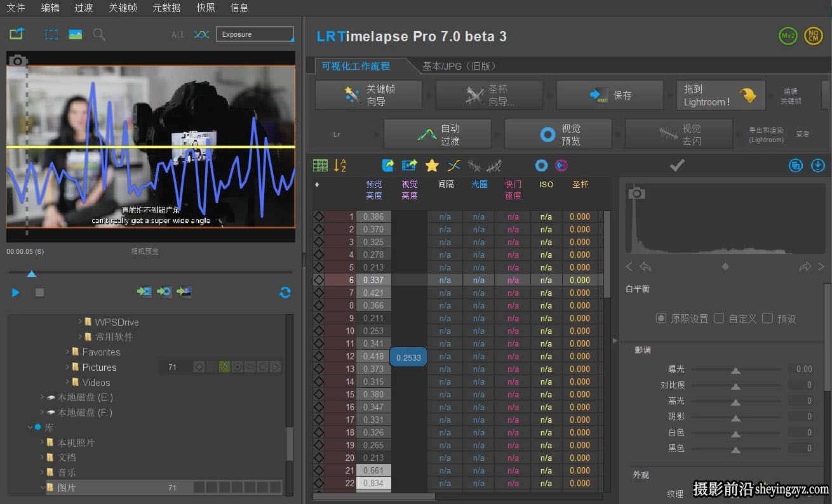Click the green table grid icon
The height and width of the screenshot is (504, 832).
click(x=321, y=166)
